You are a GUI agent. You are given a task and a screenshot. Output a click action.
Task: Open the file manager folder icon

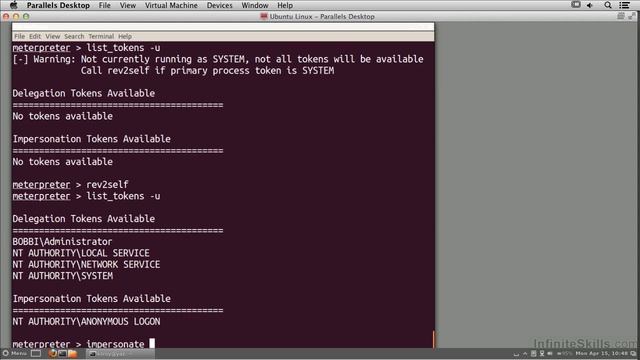(x=73, y=353)
